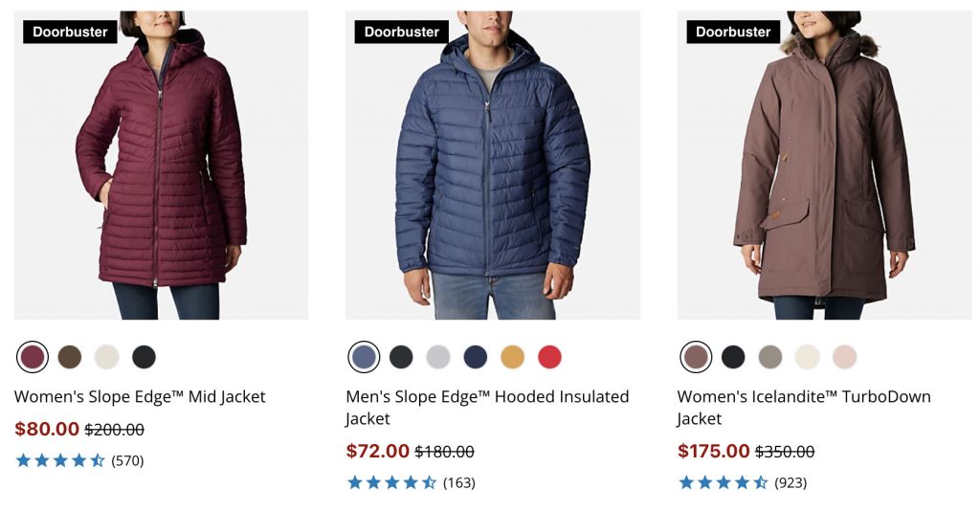Select black swatch for Women's Icelandite TurboDown Jacket
This screenshot has height=512, width=980.
tap(733, 357)
